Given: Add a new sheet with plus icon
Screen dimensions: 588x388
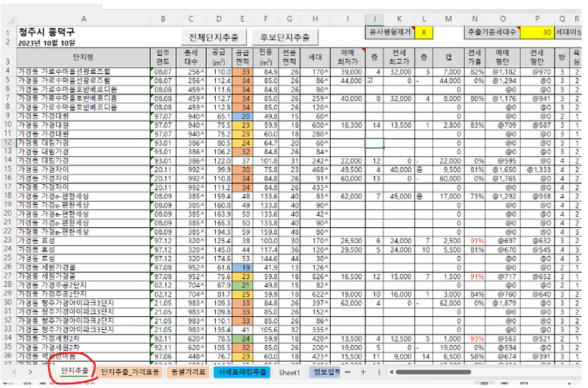Looking at the screenshot, I should [x=362, y=372].
